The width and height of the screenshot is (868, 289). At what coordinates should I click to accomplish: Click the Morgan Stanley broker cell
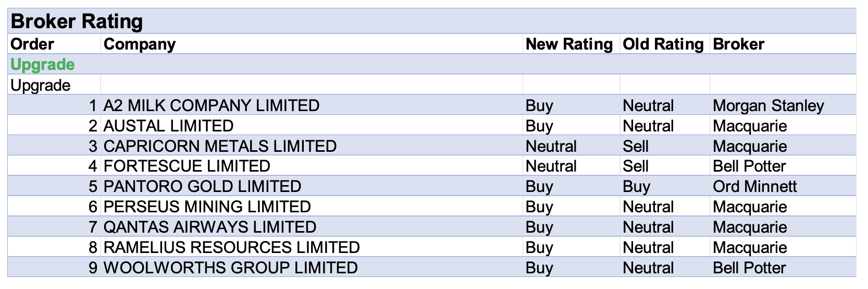[x=768, y=105]
